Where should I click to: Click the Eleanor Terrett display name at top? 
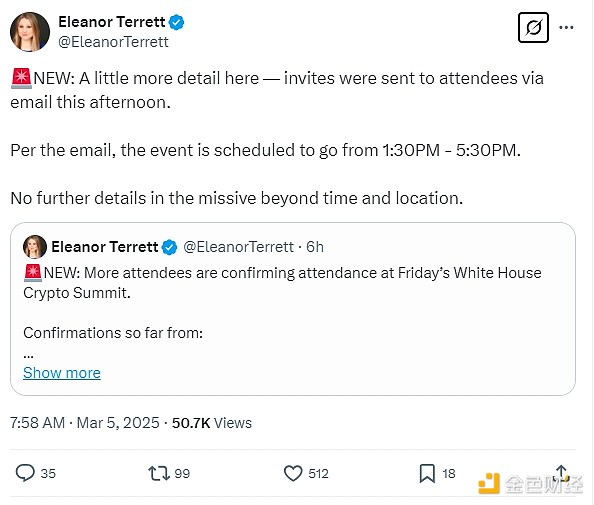(112, 22)
